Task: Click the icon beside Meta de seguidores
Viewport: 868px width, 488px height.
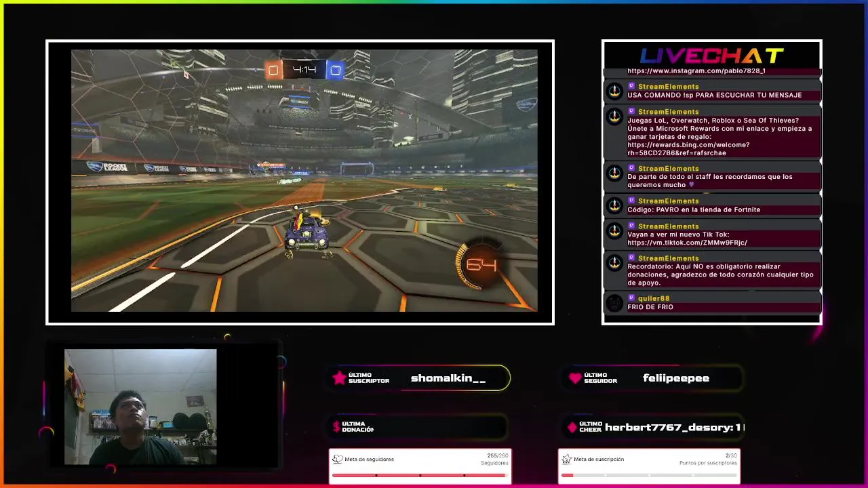Action: [x=337, y=459]
